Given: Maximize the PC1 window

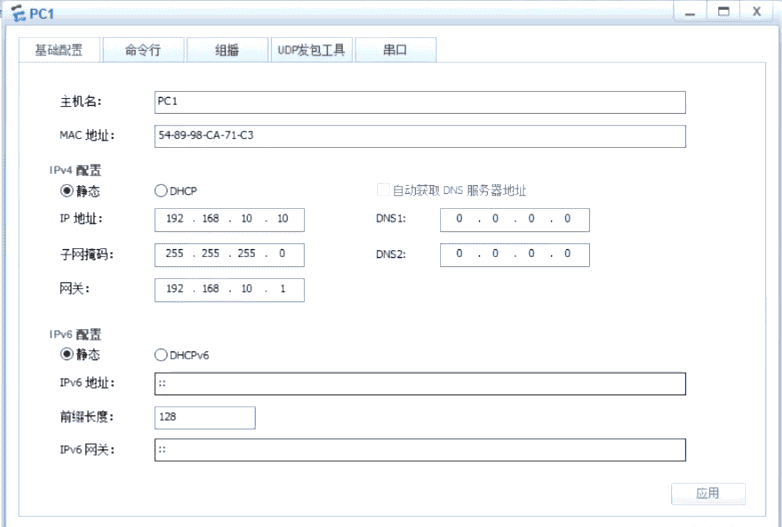Looking at the screenshot, I should 721,11.
